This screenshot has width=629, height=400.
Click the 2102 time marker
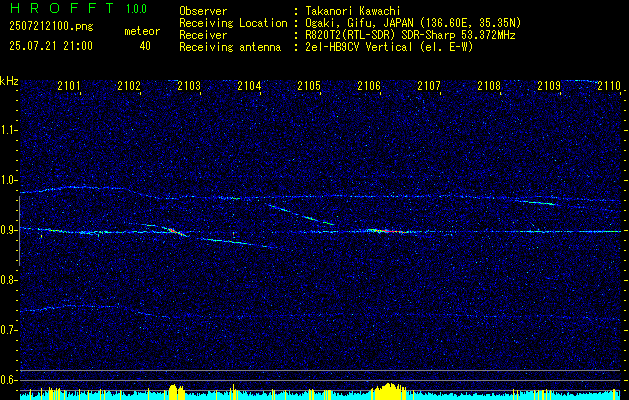click(x=129, y=86)
